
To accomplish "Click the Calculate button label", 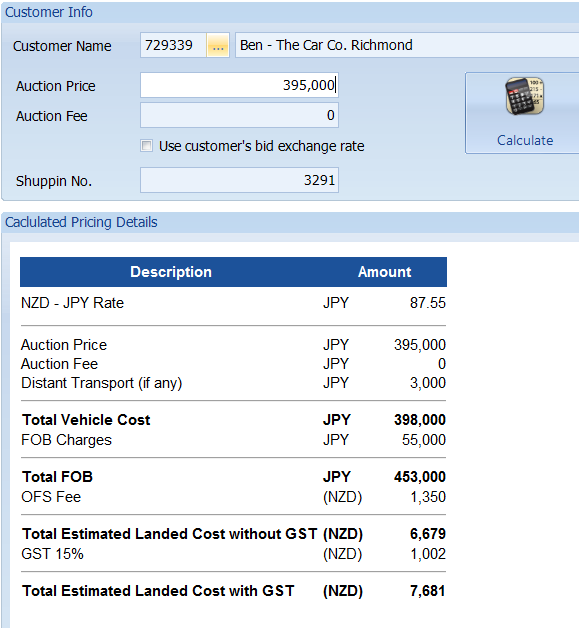I will click(x=525, y=140).
